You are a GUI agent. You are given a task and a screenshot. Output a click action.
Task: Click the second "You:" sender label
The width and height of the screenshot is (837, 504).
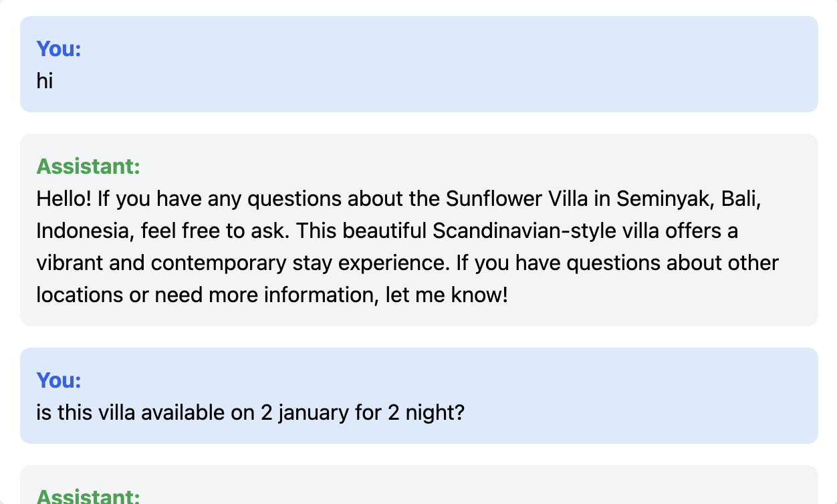[58, 380]
